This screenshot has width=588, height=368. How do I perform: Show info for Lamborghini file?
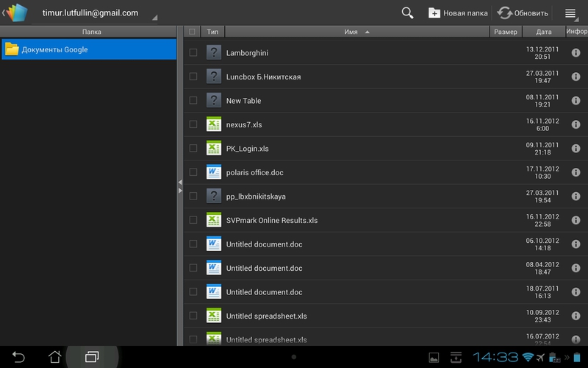click(x=576, y=52)
